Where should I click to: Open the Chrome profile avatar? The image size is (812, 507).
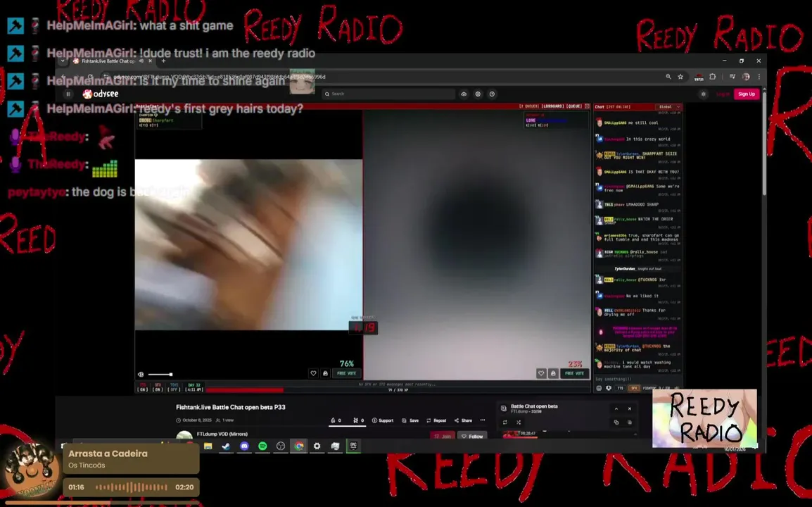(746, 77)
